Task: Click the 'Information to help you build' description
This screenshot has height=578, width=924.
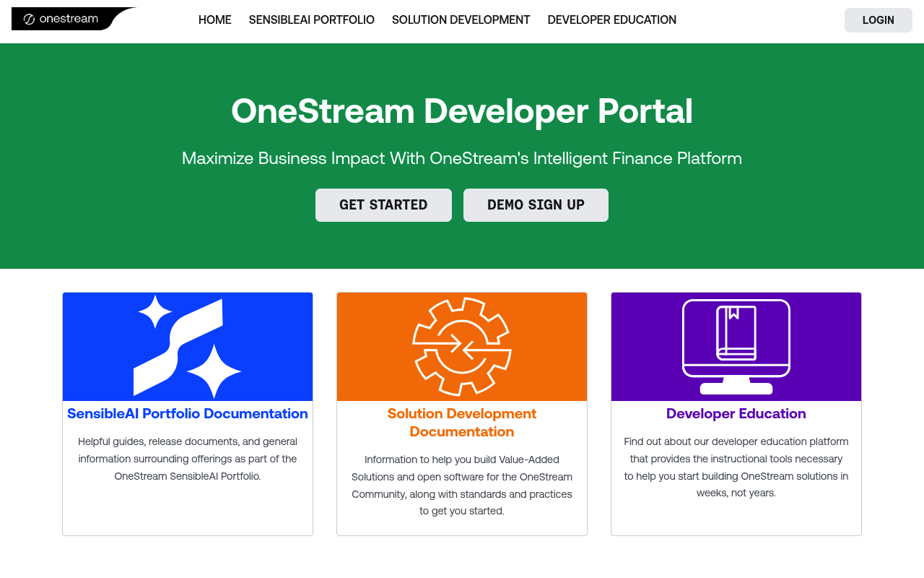Action: 462,486
